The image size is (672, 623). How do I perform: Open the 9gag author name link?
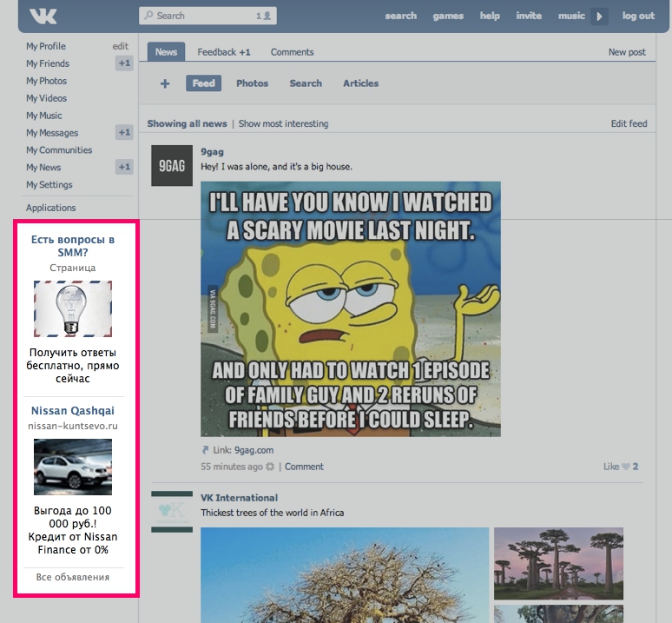pos(212,152)
